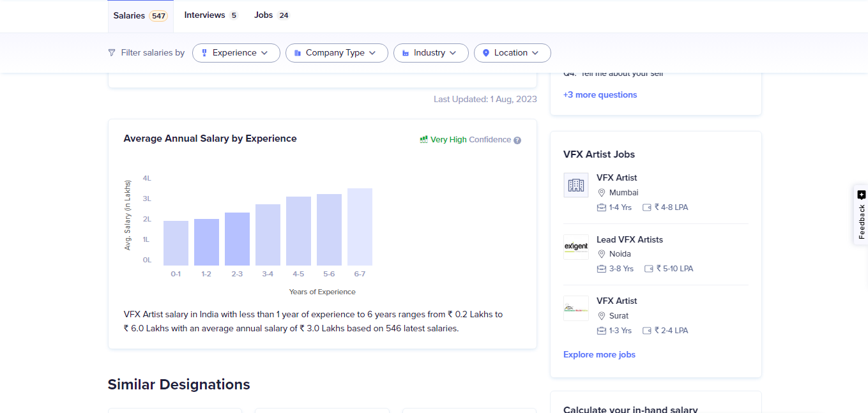Click the exigent company logo thumbnail
Image resolution: width=868 pixels, height=413 pixels.
[575, 247]
